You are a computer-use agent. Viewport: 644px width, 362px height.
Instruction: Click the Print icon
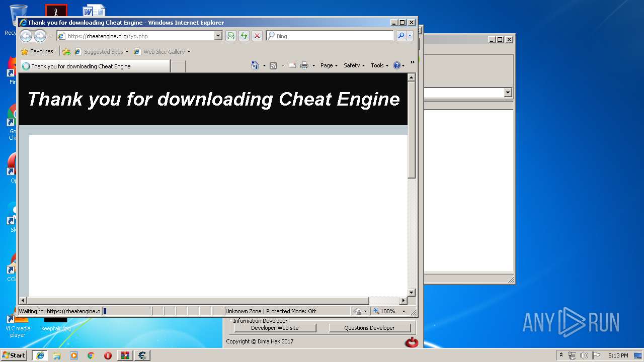tap(304, 65)
